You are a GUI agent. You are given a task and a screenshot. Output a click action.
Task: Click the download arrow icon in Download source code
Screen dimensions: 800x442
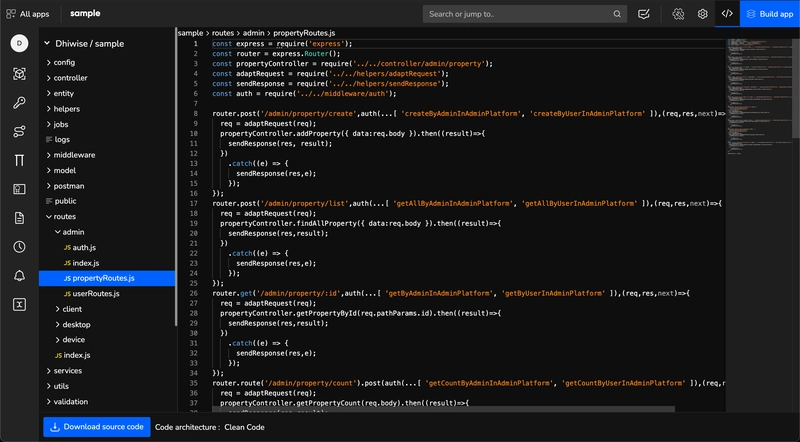click(x=55, y=427)
